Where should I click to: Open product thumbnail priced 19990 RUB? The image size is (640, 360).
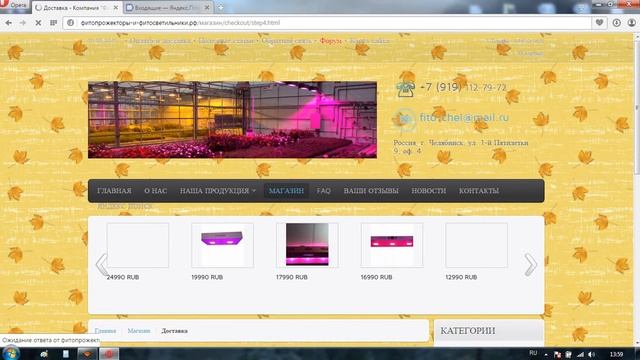pos(222,245)
